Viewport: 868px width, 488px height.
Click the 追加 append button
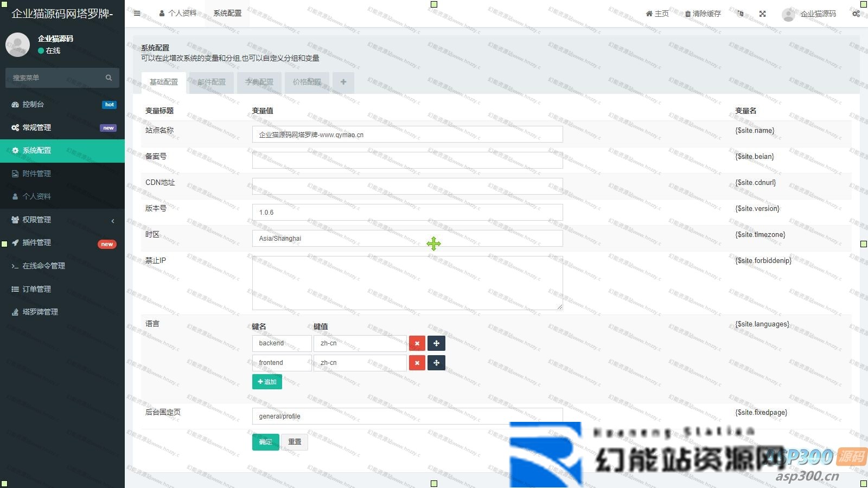(x=267, y=382)
